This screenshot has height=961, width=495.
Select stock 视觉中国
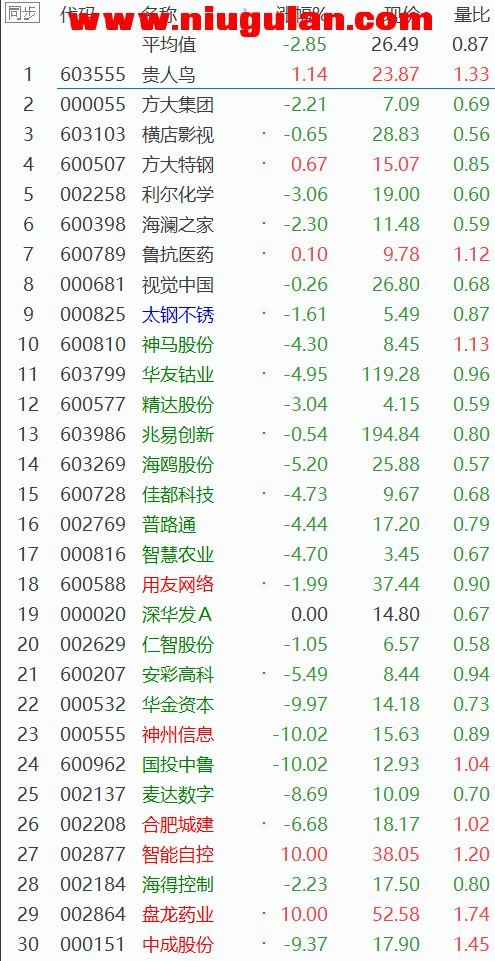click(178, 284)
